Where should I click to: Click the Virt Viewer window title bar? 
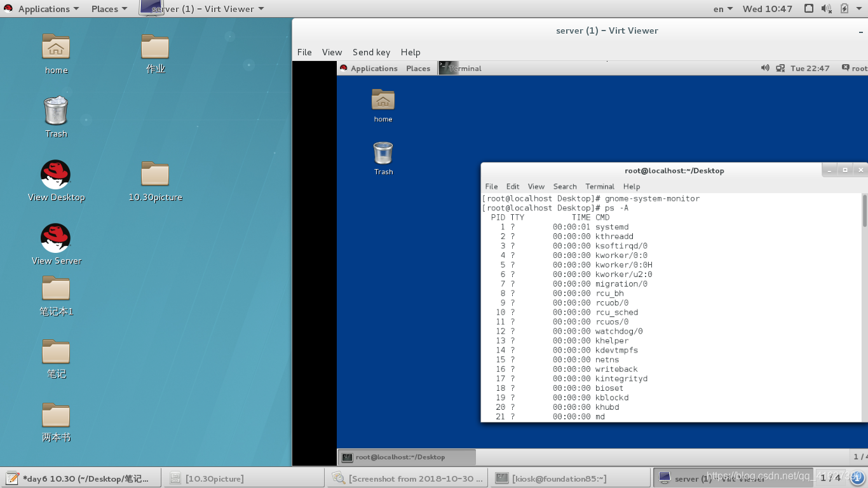coord(580,30)
